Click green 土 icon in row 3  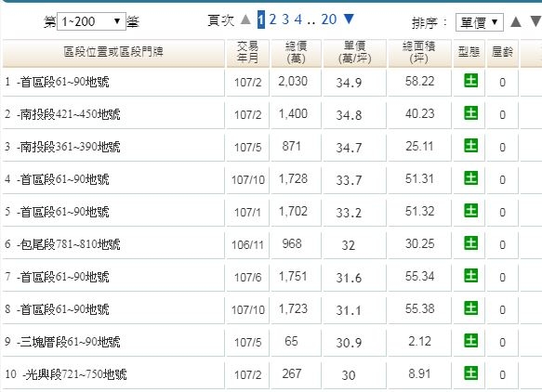coord(470,146)
